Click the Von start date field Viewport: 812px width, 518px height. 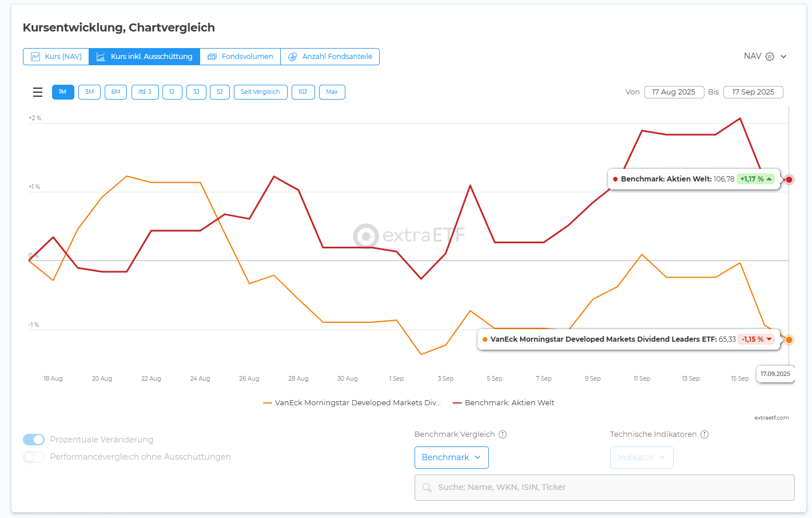(x=674, y=92)
